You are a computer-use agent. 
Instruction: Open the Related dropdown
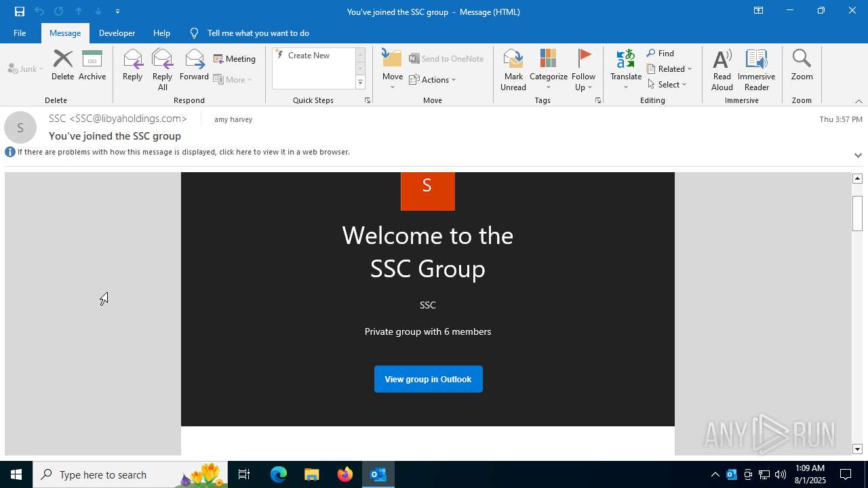coord(669,69)
